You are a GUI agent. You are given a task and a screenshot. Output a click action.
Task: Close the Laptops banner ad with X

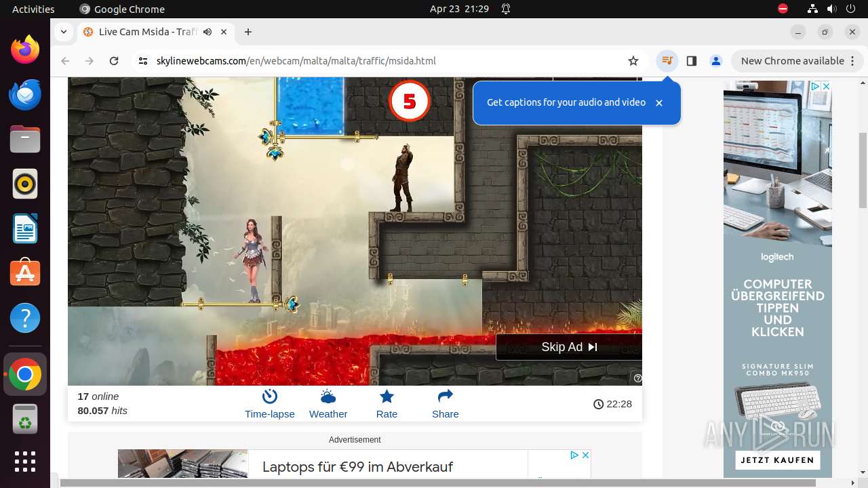point(585,455)
